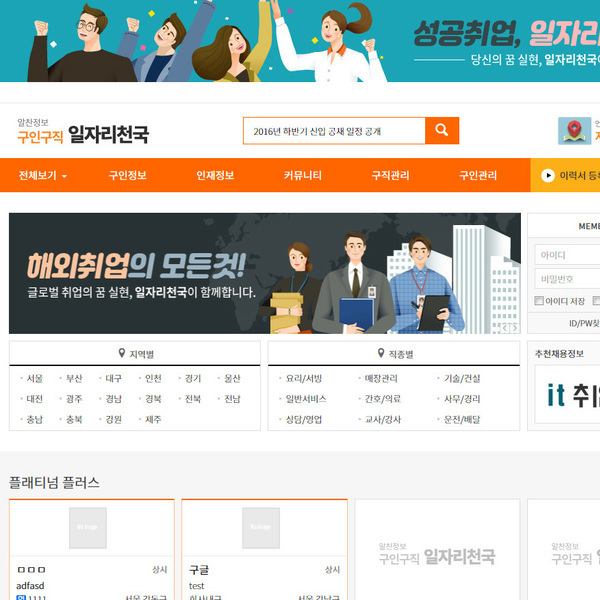
Task: Select 전남 region link
Action: [232, 399]
